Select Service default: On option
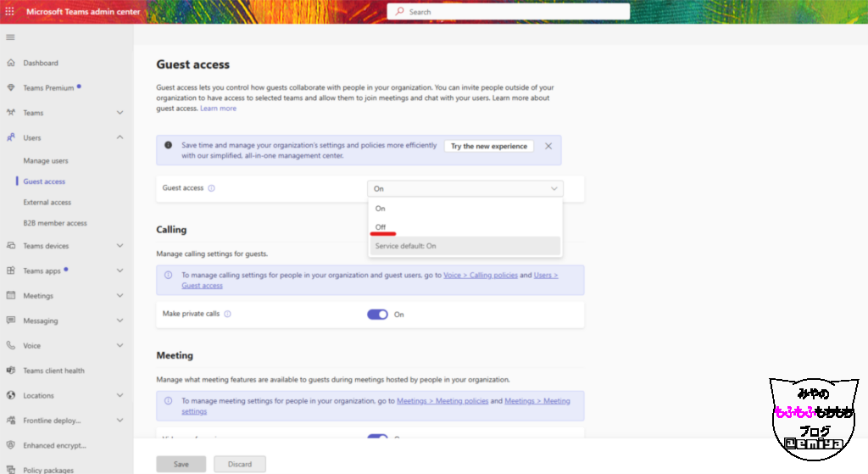Viewport: 868px width, 474px height. (465, 246)
